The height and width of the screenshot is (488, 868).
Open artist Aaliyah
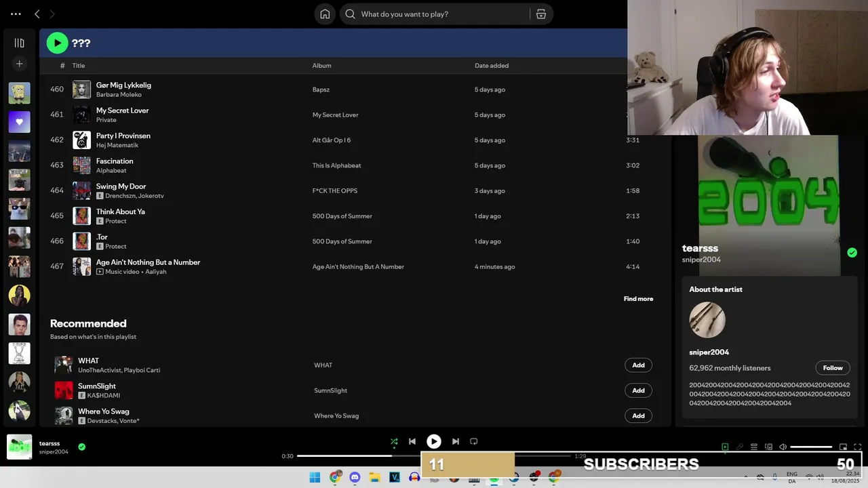point(155,272)
